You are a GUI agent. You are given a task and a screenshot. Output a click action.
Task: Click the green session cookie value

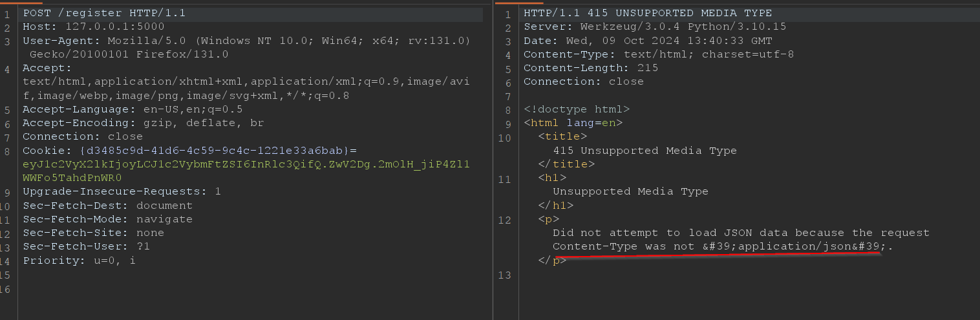246,164
